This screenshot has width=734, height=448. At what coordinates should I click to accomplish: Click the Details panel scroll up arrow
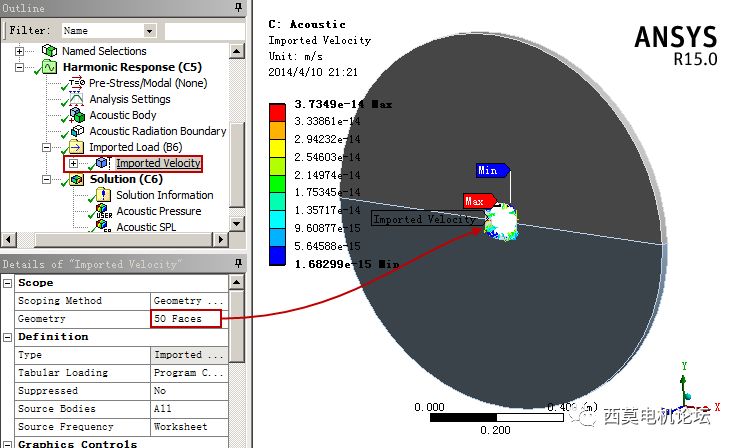tap(237, 282)
